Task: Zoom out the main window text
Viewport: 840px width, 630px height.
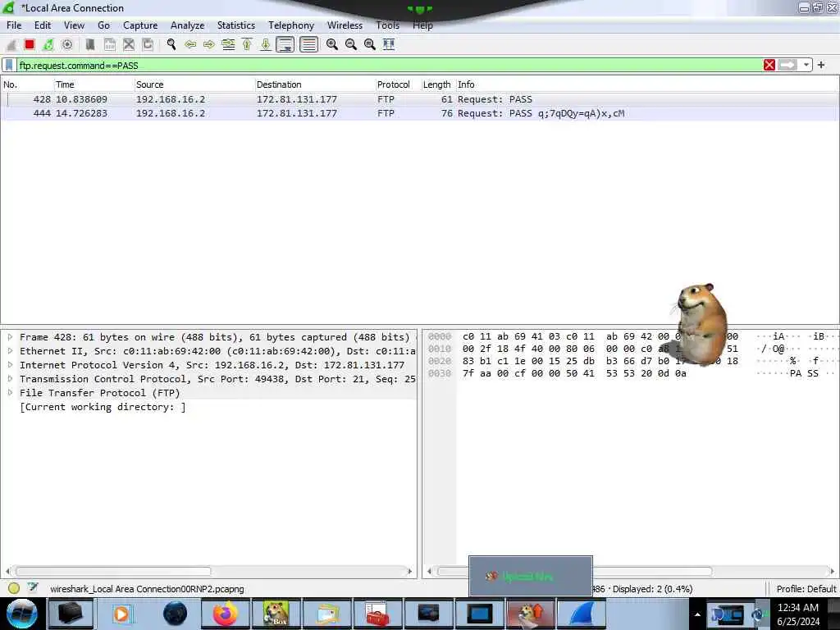Action: [351, 44]
